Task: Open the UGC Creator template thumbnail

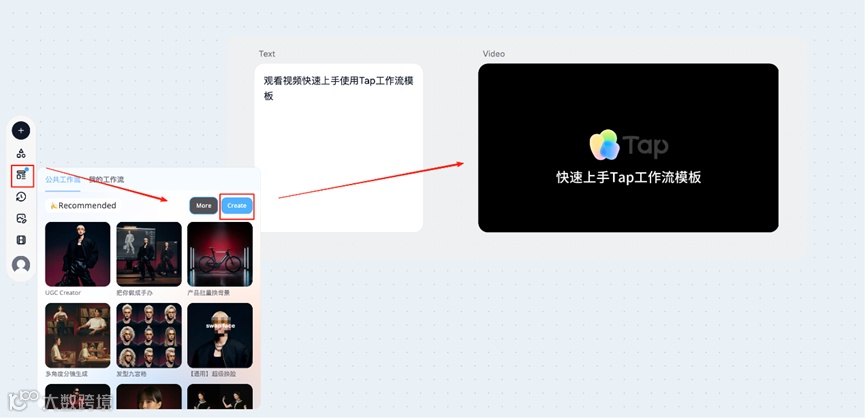Action: pos(78,254)
